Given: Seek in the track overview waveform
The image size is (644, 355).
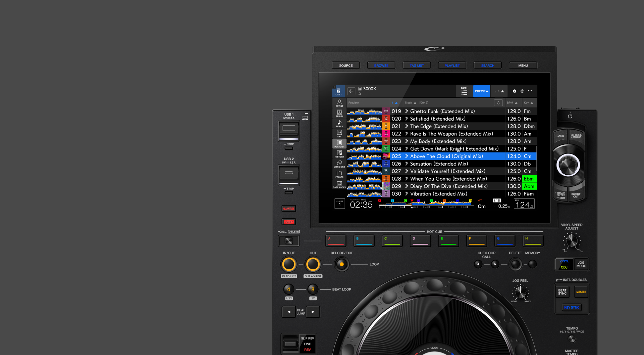Looking at the screenshot, I should pos(425,204).
